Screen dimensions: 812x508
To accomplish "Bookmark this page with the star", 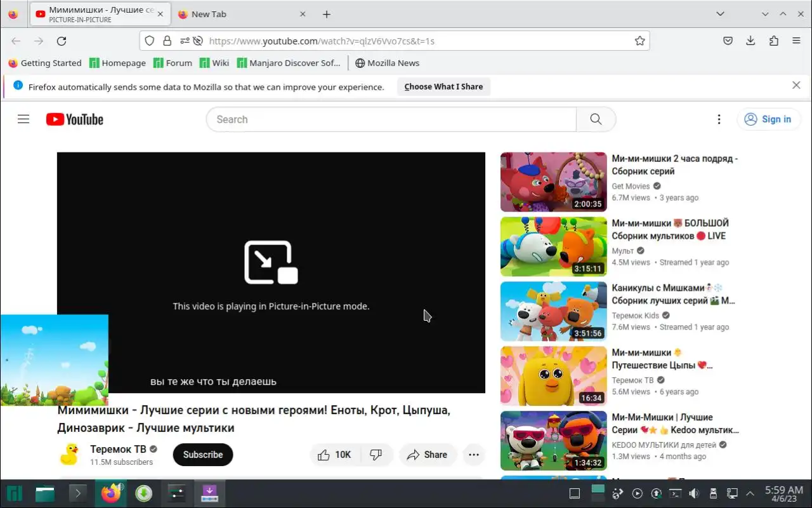I will [639, 41].
